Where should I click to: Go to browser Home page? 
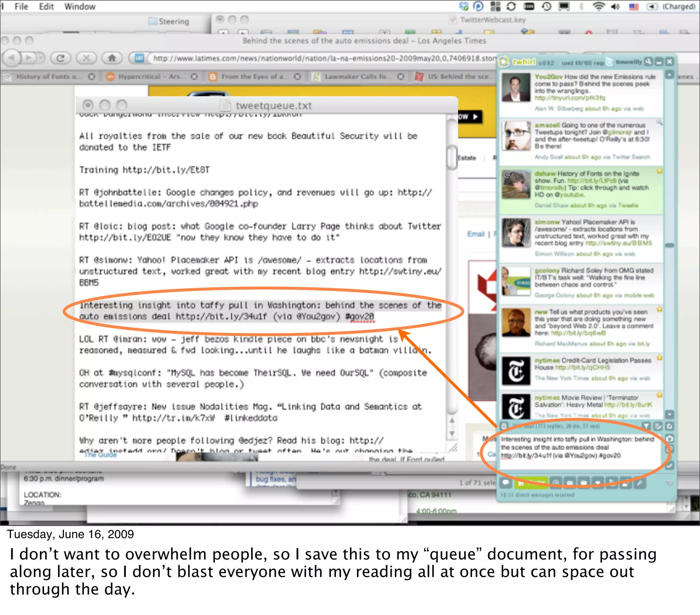point(112,58)
